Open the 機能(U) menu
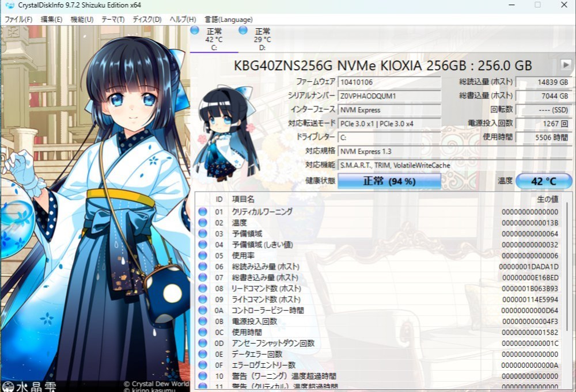This screenshot has height=392, width=576. [x=82, y=20]
